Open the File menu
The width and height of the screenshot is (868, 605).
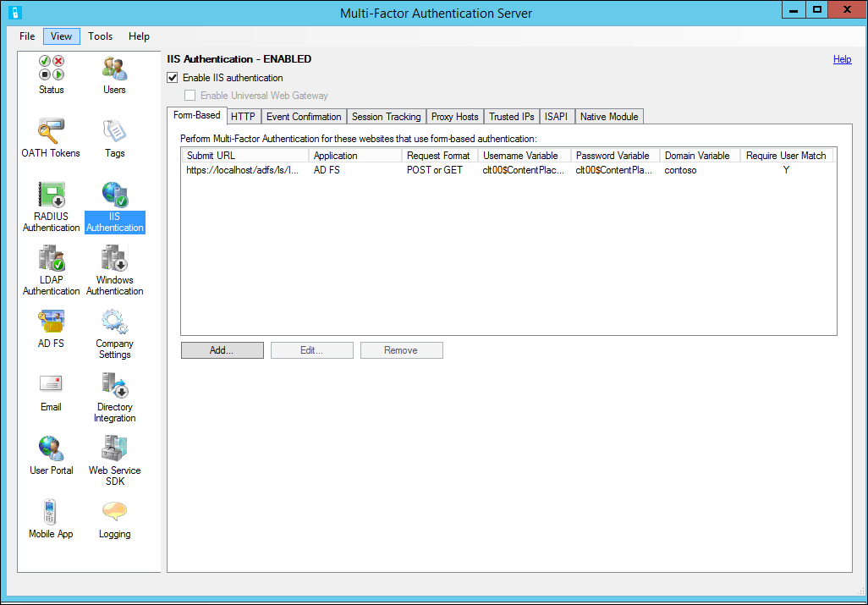27,36
